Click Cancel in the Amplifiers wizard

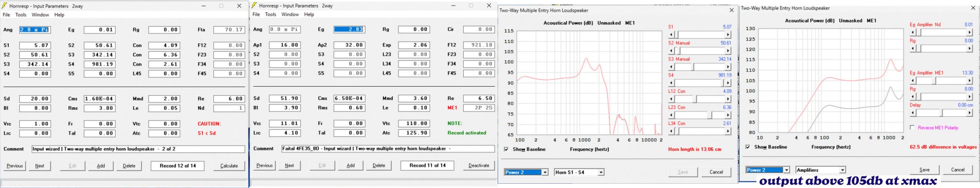tap(958, 170)
